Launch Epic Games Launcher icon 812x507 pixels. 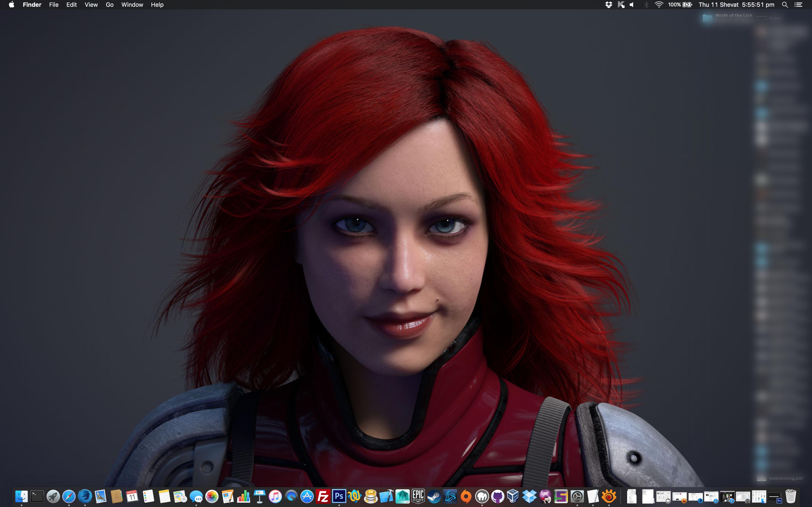(418, 496)
